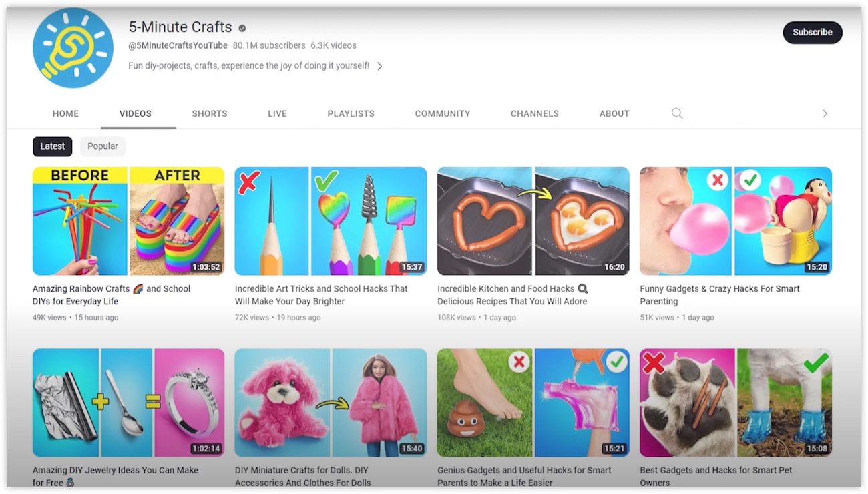
Task: Click the title Incredible Art Tricks and School Hacks
Action: (321, 295)
